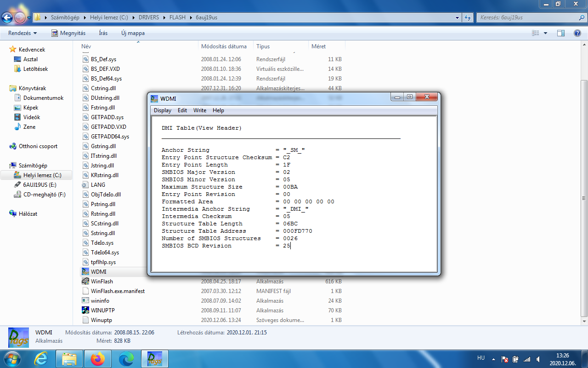Select the Winuptp text document icon
This screenshot has width=588, height=368.
click(x=85, y=320)
